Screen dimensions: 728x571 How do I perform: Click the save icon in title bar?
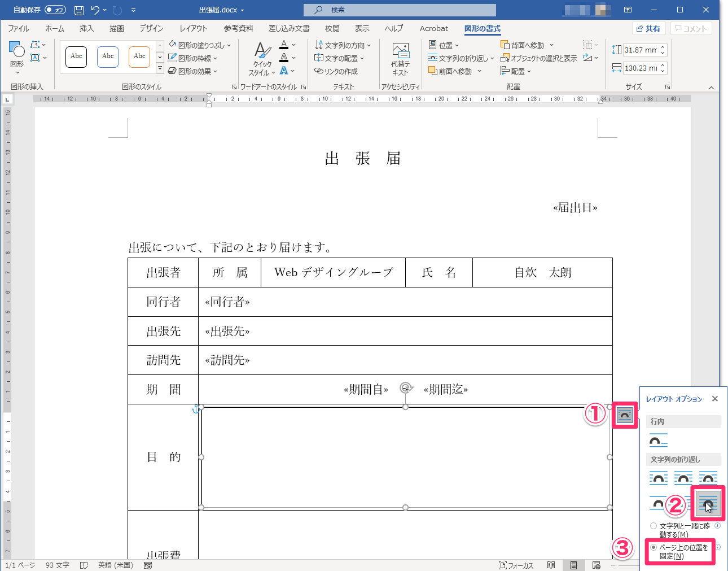click(x=79, y=10)
